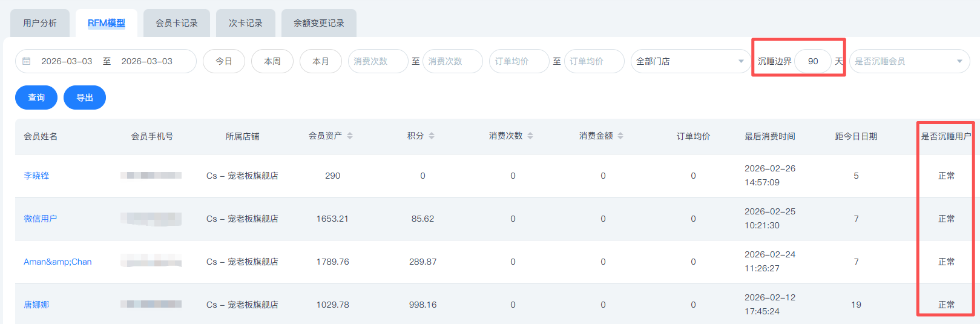Open the 全部门店 store dropdown
The image size is (980, 324).
click(x=690, y=61)
